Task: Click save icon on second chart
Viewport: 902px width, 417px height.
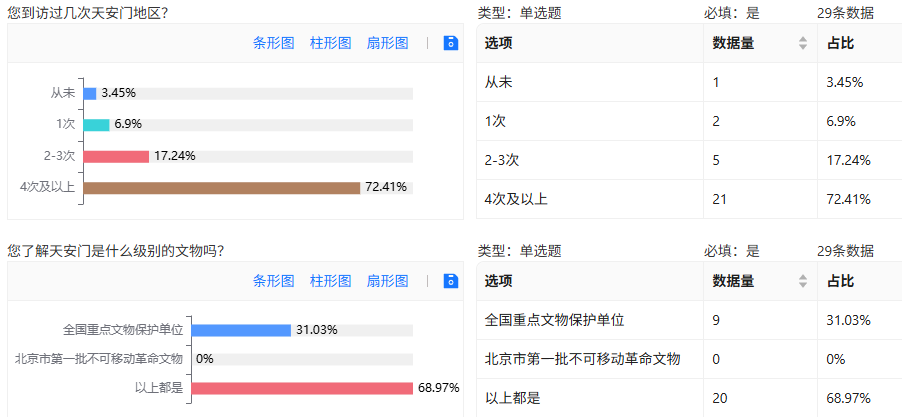Action: click(450, 281)
